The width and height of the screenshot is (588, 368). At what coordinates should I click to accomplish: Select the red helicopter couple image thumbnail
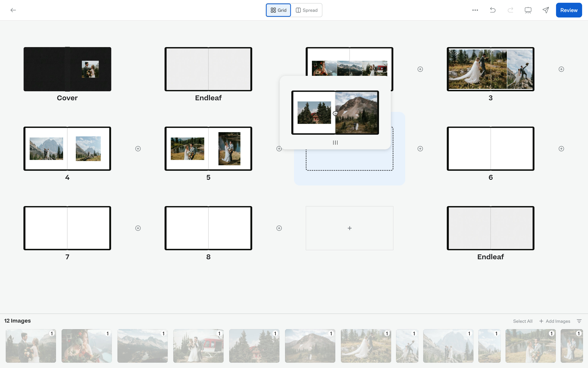(198, 346)
